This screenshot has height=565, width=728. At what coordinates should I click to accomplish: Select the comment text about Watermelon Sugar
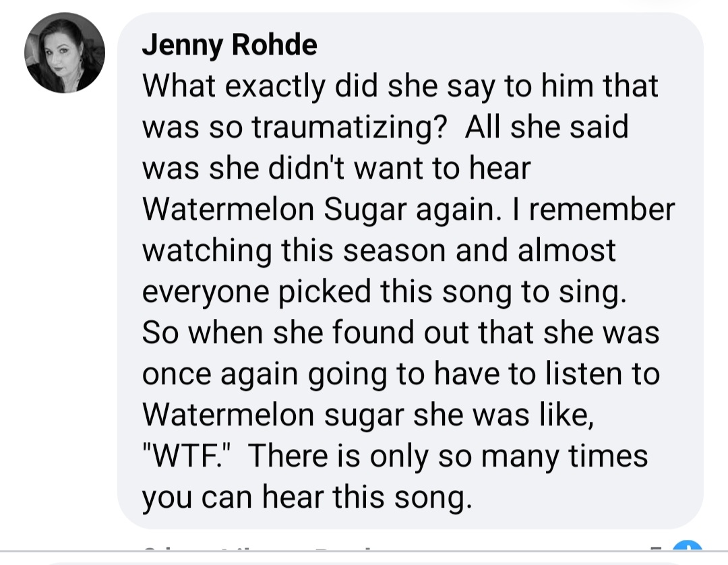point(408,291)
